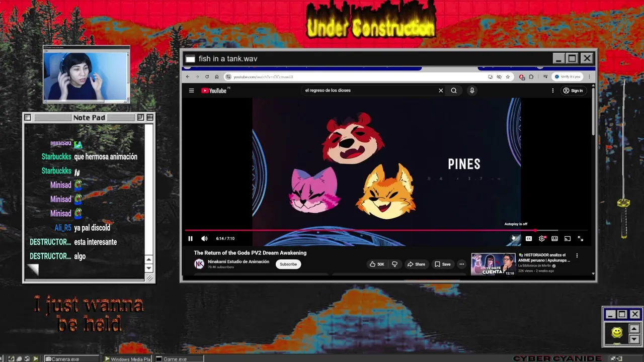Run search with the magnifier button
This screenshot has height=362, width=644.
pyautogui.click(x=454, y=90)
